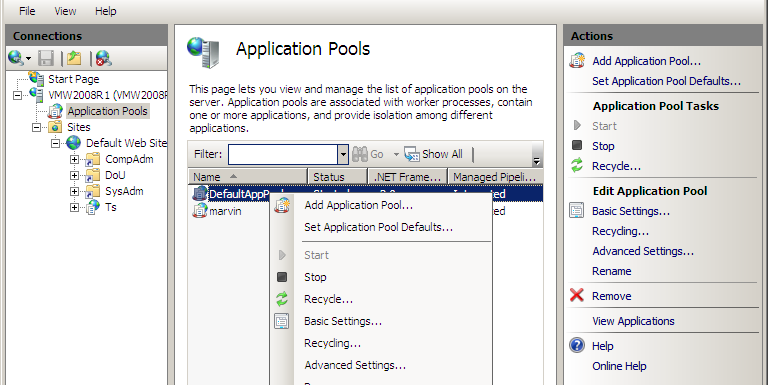Click the CompAdm folder icon
The width and height of the screenshot is (768, 385).
point(93,159)
